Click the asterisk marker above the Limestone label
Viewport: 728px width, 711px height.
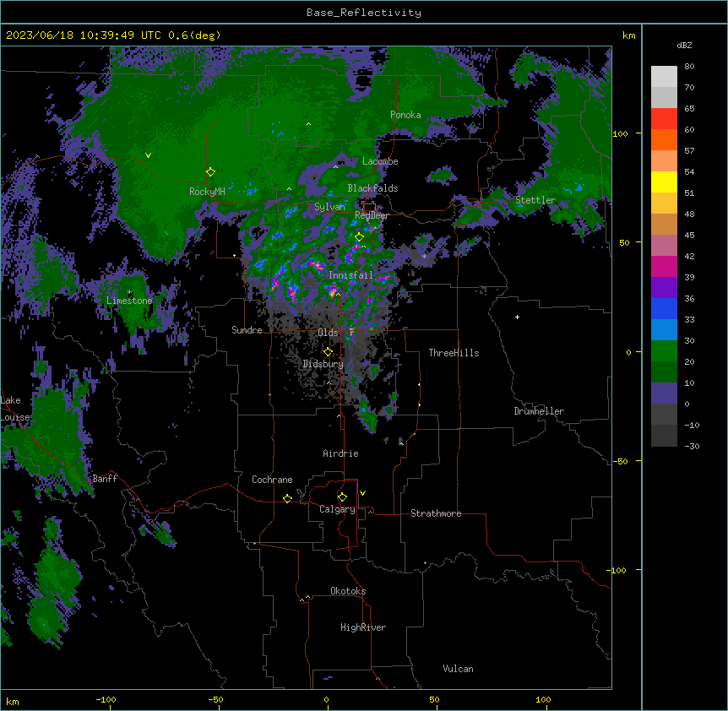point(129,292)
